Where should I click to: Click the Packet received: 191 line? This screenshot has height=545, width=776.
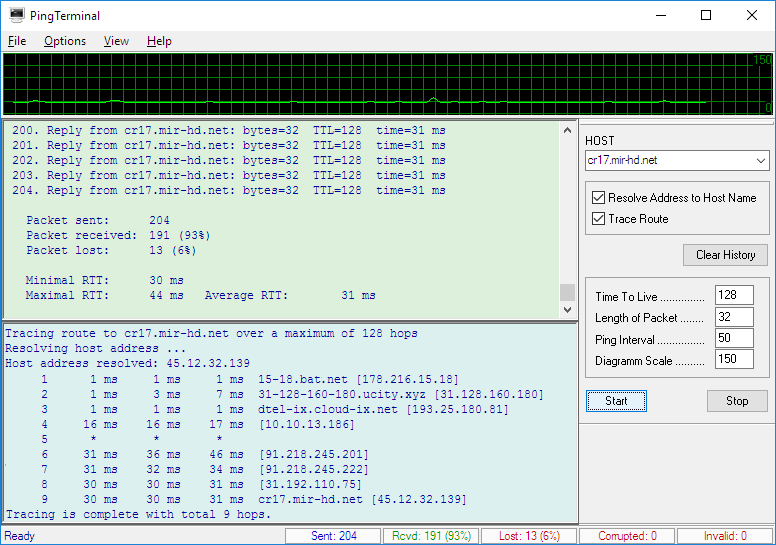[x=118, y=235]
